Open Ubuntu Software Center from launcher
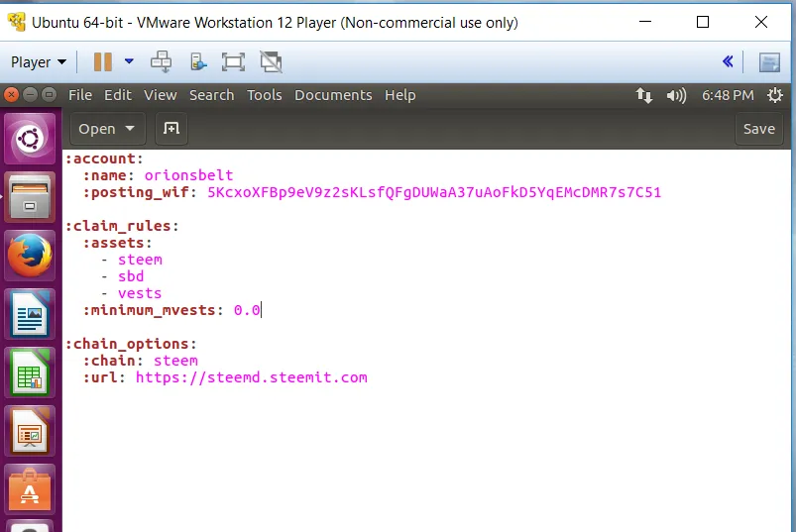The height and width of the screenshot is (532, 796). (x=30, y=489)
